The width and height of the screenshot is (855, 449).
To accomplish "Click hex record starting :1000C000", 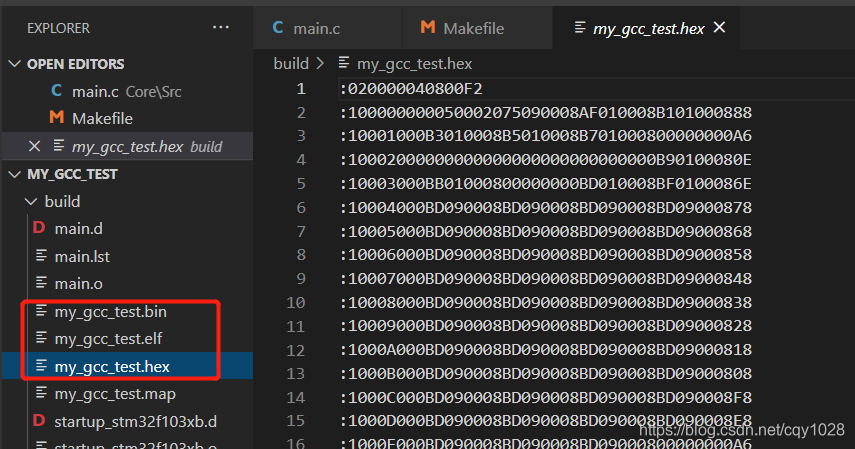I will point(545,397).
